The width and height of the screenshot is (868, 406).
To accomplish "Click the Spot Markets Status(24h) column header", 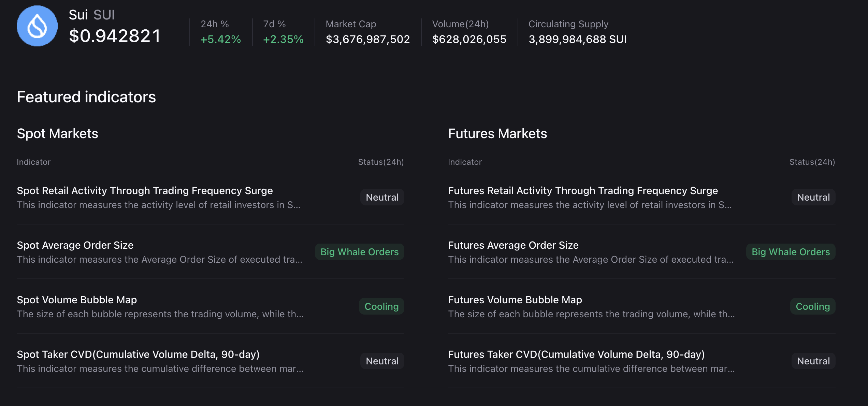I will (x=381, y=162).
